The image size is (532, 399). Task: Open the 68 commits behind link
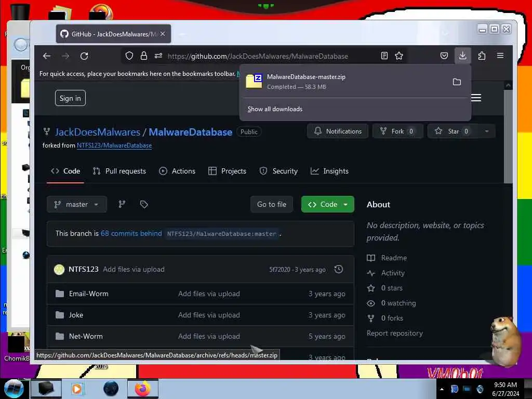coord(131,233)
